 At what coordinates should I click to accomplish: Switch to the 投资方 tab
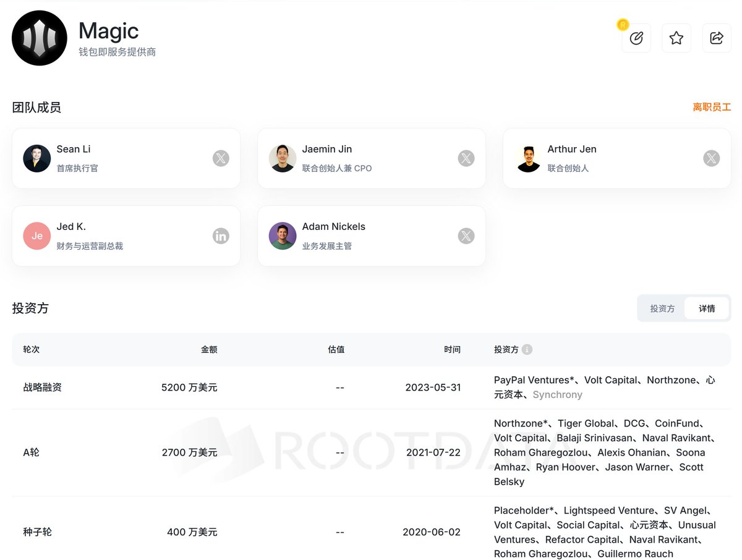click(662, 308)
